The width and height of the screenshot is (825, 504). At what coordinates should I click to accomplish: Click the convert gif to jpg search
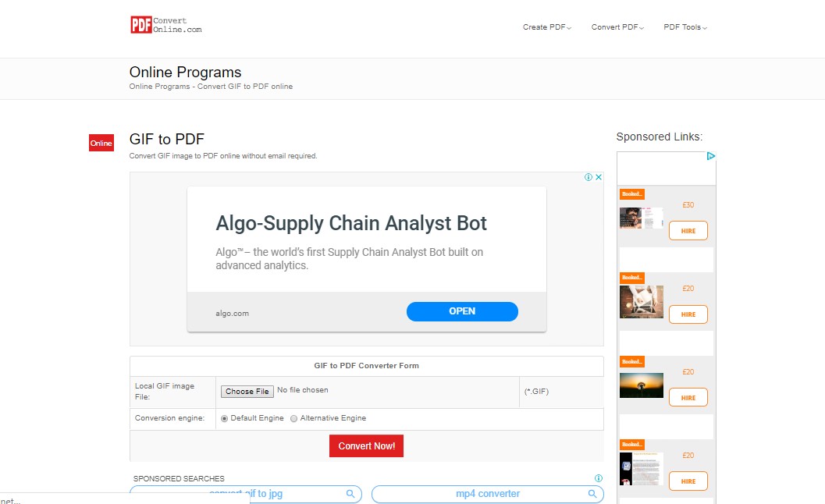pyautogui.click(x=246, y=494)
